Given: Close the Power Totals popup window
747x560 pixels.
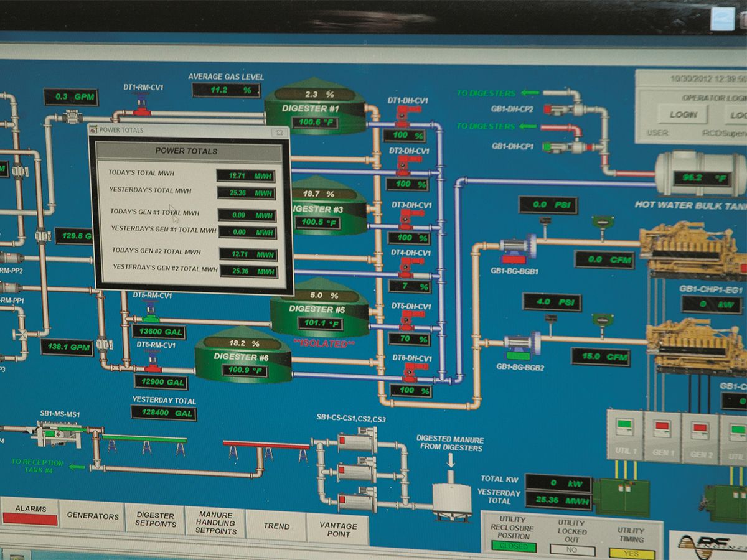Looking at the screenshot, I should [279, 132].
